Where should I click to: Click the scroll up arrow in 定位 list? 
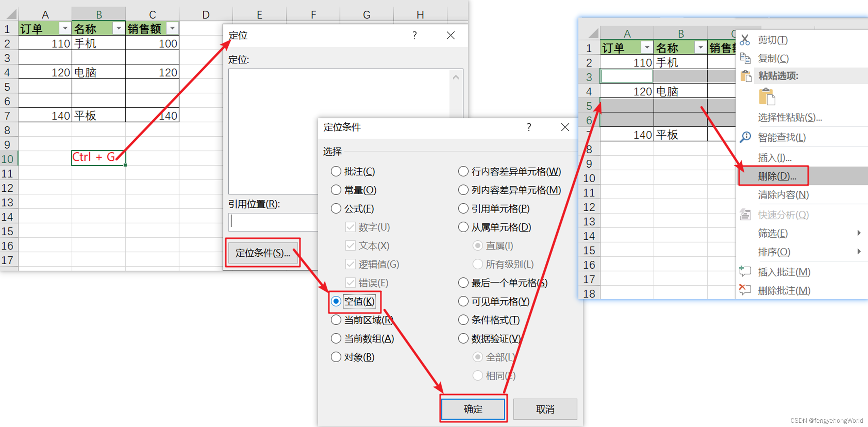[456, 77]
